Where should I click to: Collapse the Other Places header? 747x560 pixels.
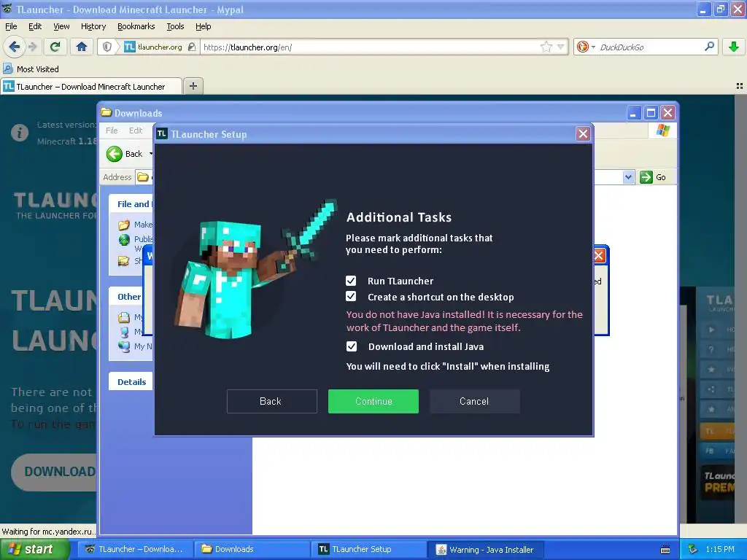(x=130, y=297)
